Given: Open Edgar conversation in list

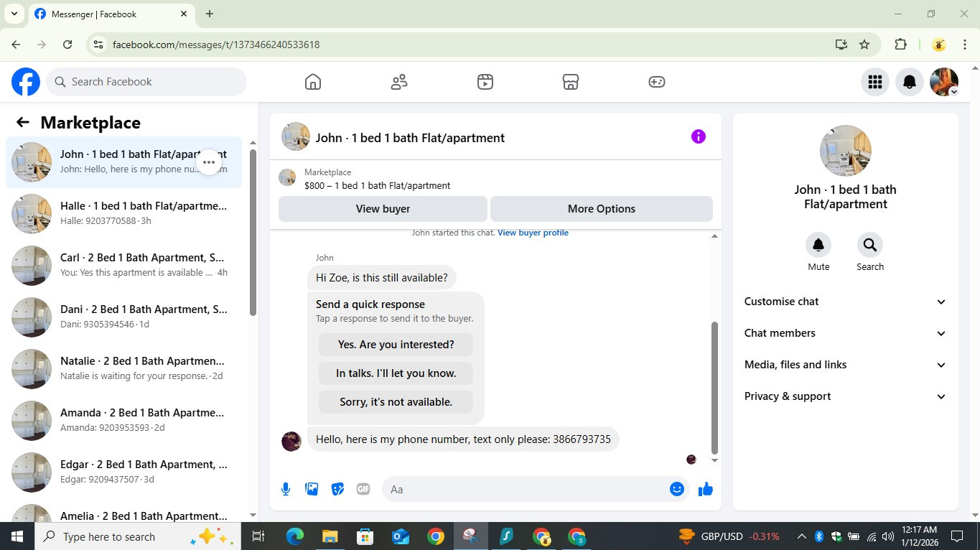Looking at the screenshot, I should click(x=123, y=472).
